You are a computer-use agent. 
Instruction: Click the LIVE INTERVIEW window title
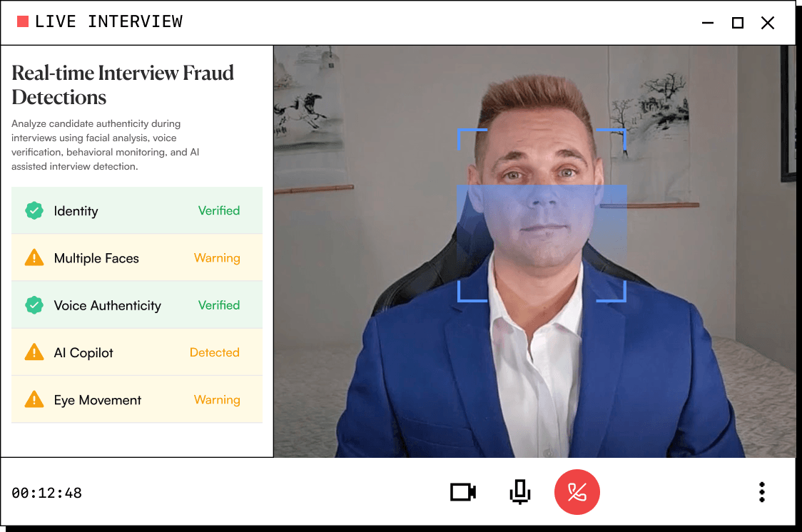coord(108,21)
